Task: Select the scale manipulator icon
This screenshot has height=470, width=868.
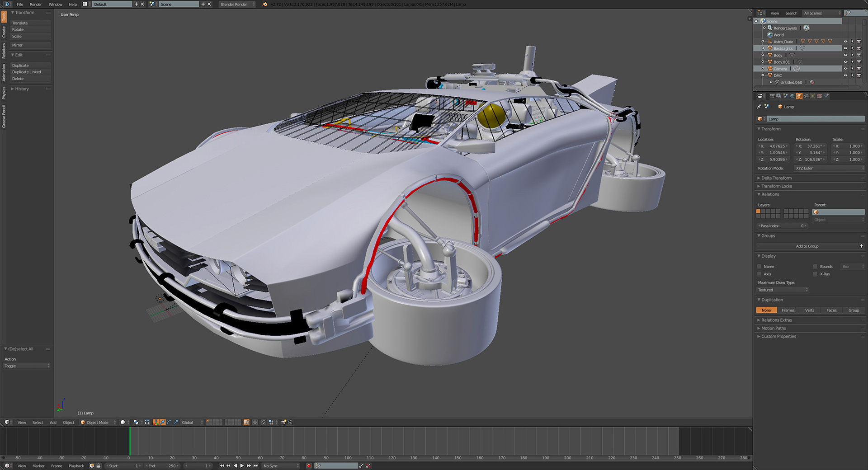Action: [x=176, y=422]
